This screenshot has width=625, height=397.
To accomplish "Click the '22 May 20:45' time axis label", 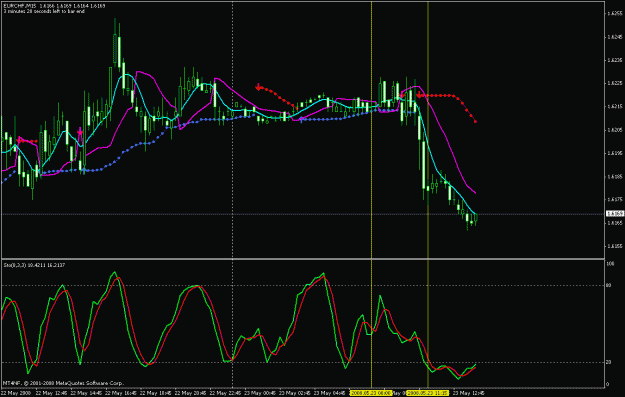I will pos(190,393).
